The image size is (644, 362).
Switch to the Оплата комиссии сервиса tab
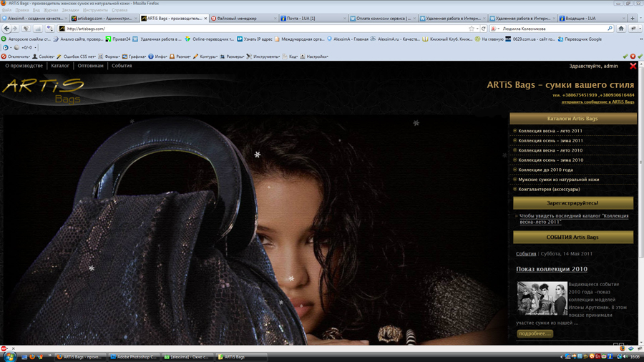pos(384,18)
